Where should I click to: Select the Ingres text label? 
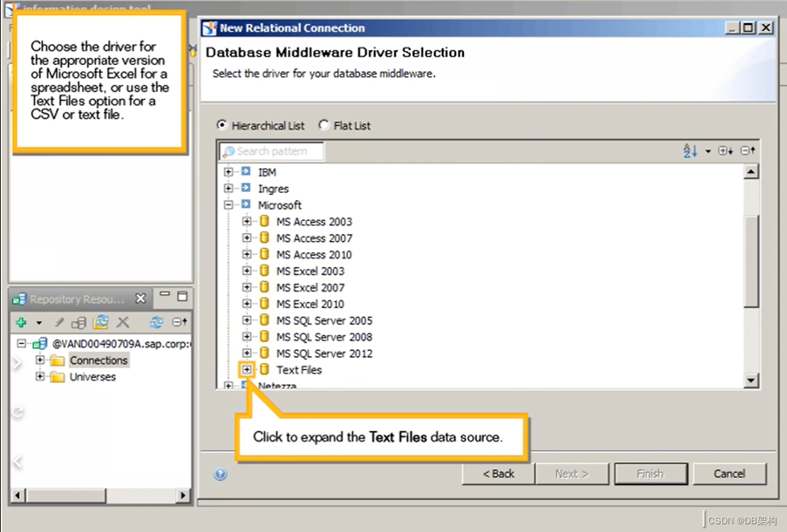point(274,189)
